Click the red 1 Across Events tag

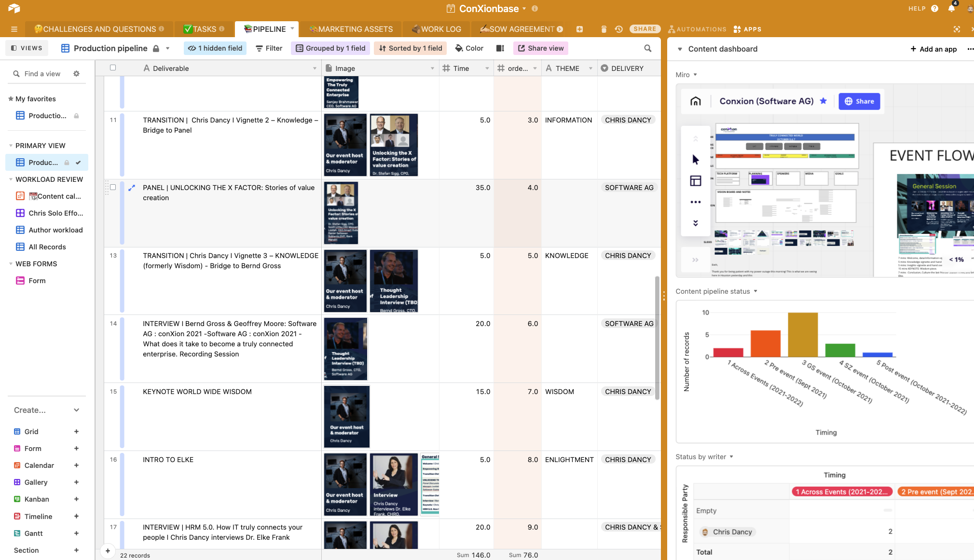tap(841, 492)
